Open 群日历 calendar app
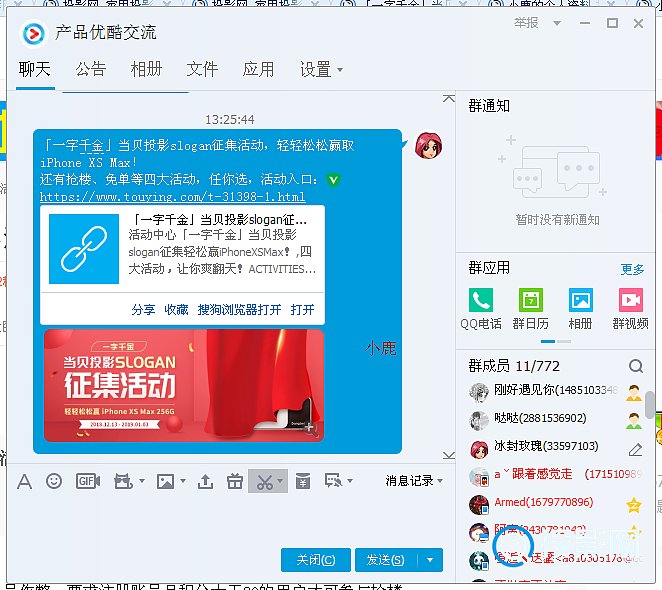The image size is (662, 590). tap(531, 309)
